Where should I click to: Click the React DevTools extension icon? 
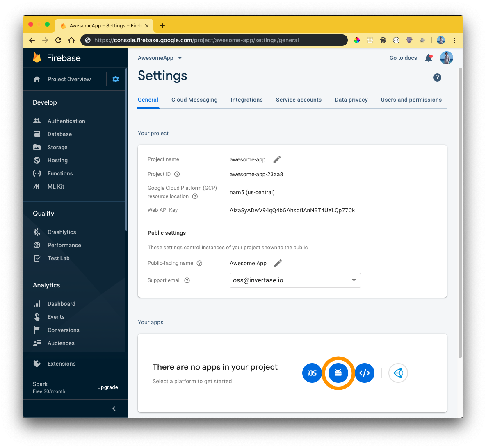click(x=370, y=40)
